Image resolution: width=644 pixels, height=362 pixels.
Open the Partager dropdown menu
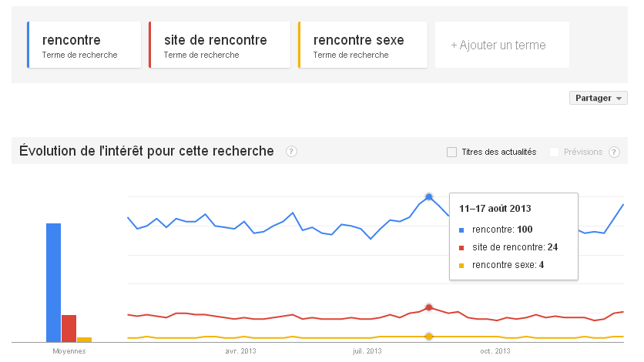[x=598, y=98]
